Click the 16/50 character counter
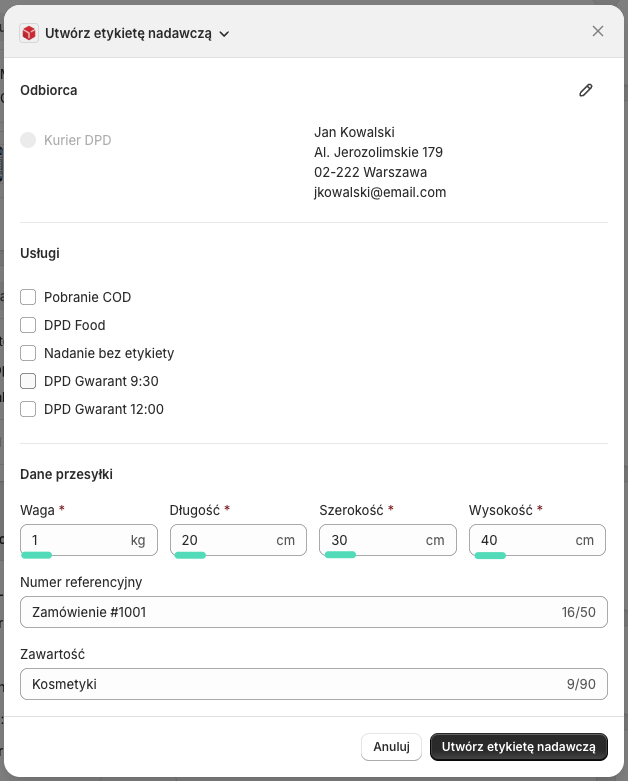628x781 pixels. (578, 612)
